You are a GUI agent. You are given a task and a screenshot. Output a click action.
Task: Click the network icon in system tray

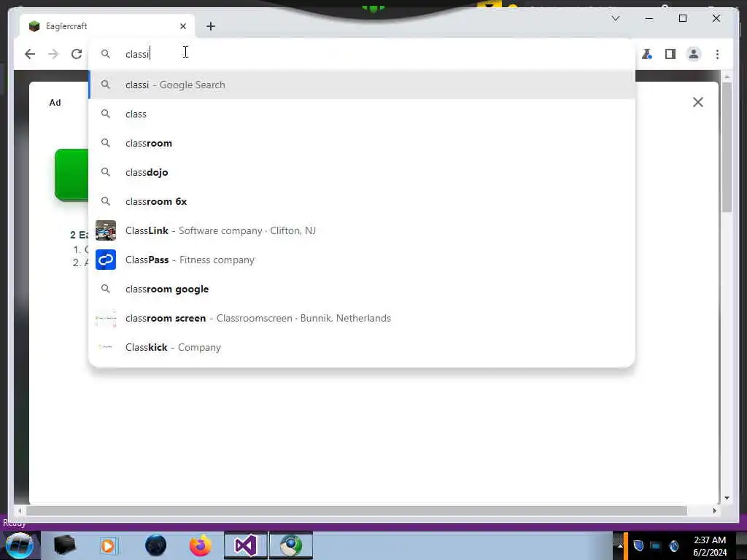[x=656, y=545]
